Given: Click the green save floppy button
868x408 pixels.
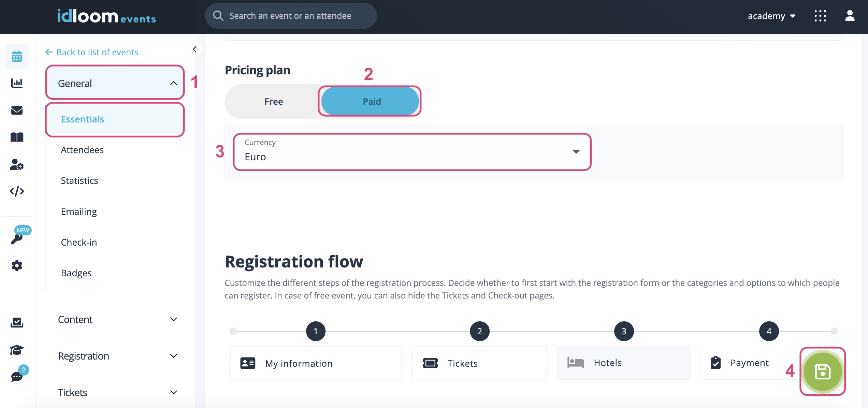Looking at the screenshot, I should [x=822, y=371].
